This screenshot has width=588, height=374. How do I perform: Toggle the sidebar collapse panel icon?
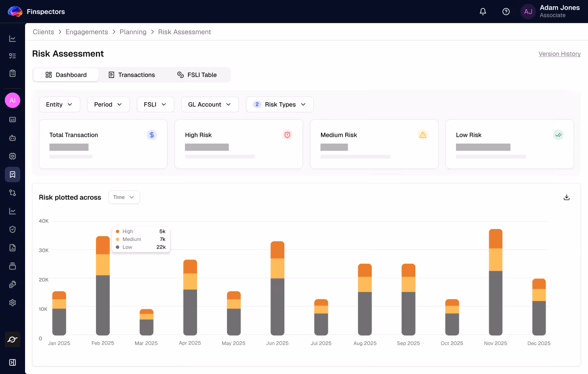click(13, 362)
